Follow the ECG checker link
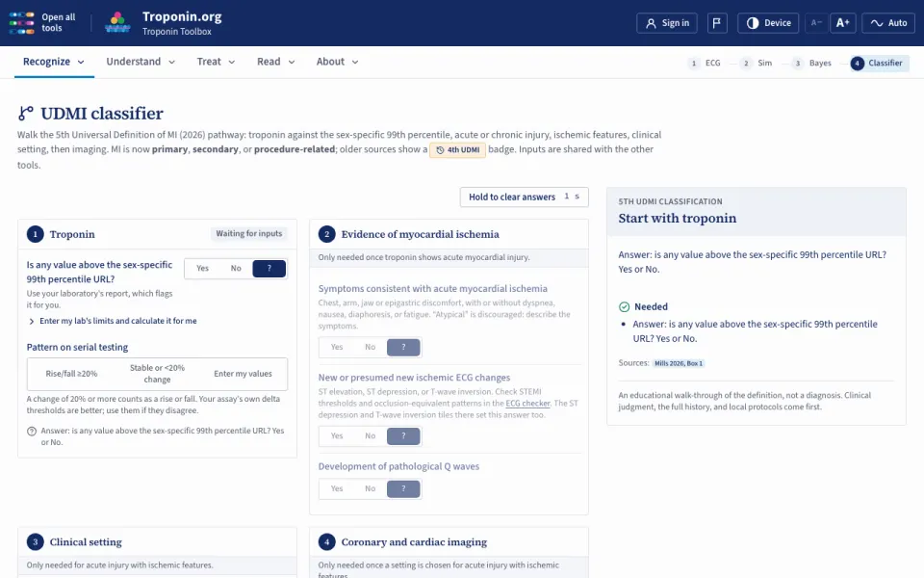This screenshot has height=578, width=924. point(527,404)
